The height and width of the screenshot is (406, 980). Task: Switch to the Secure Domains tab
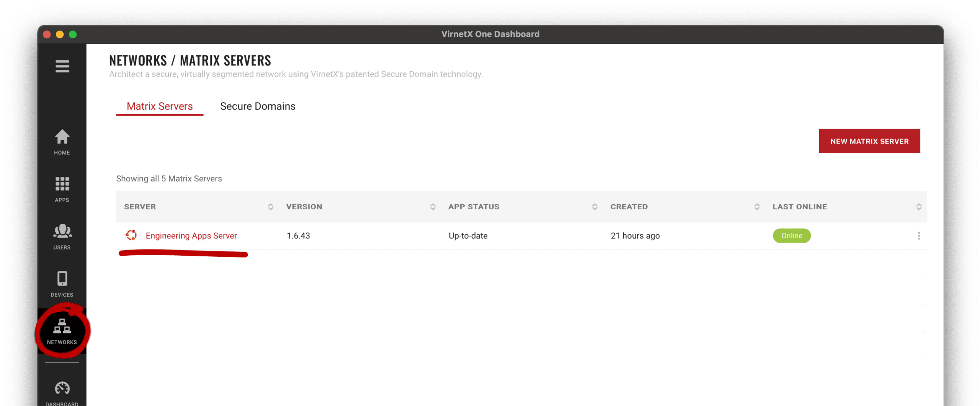[x=257, y=106]
